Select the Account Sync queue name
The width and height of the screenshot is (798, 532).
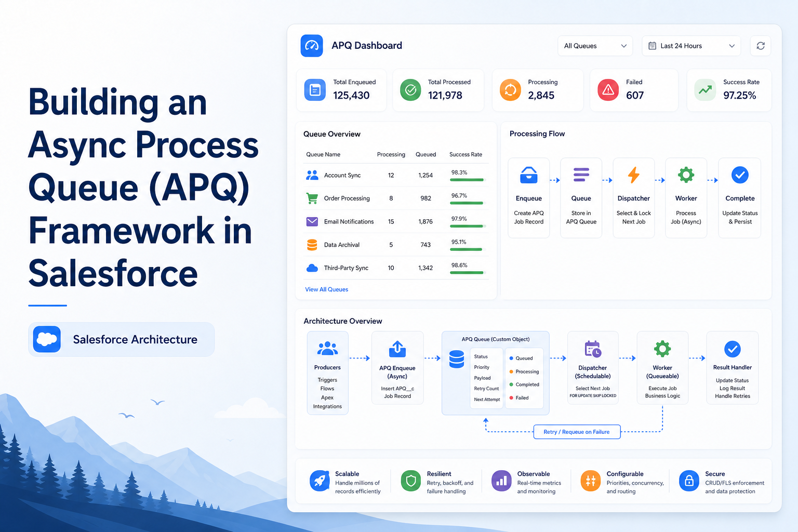pos(342,175)
